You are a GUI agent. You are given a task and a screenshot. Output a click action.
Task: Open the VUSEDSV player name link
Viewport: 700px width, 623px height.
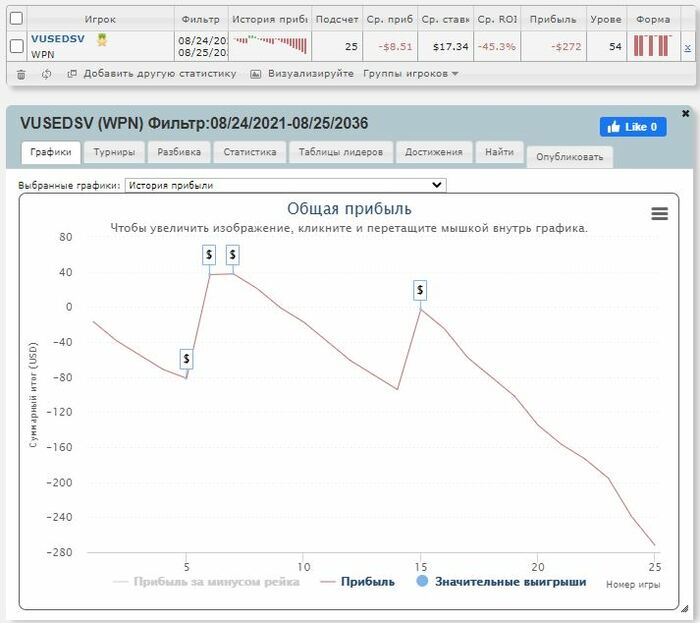click(58, 39)
